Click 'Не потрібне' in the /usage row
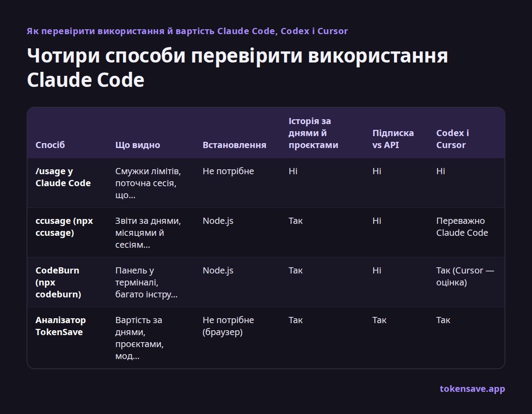Image resolution: width=532 pixels, height=414 pixels. pos(228,171)
